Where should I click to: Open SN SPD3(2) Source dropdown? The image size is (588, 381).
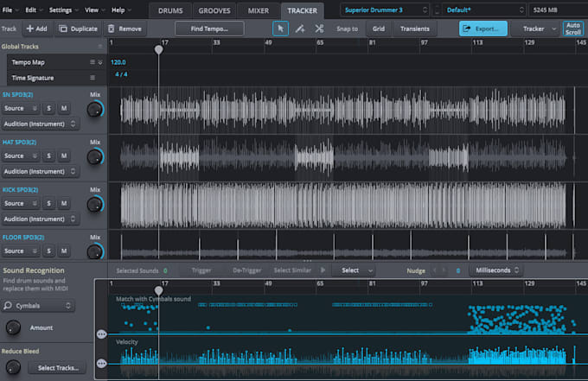click(x=20, y=108)
